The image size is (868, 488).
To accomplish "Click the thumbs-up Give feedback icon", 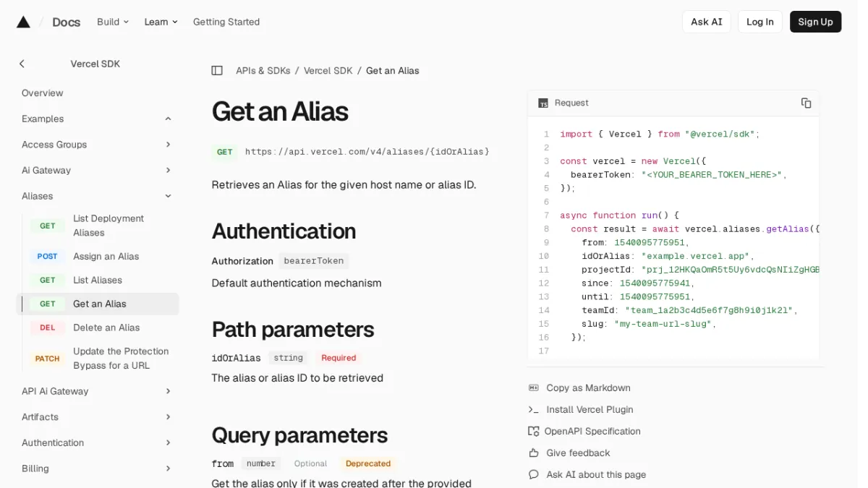I will (x=534, y=453).
